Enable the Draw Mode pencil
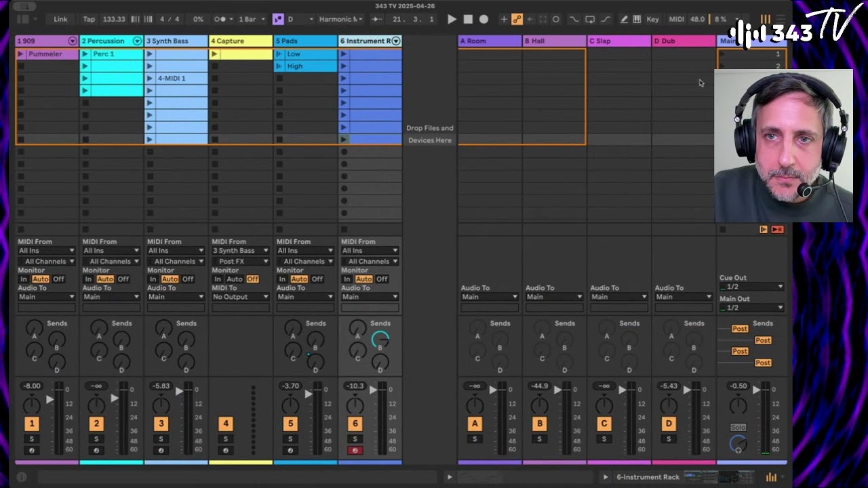 click(x=623, y=19)
